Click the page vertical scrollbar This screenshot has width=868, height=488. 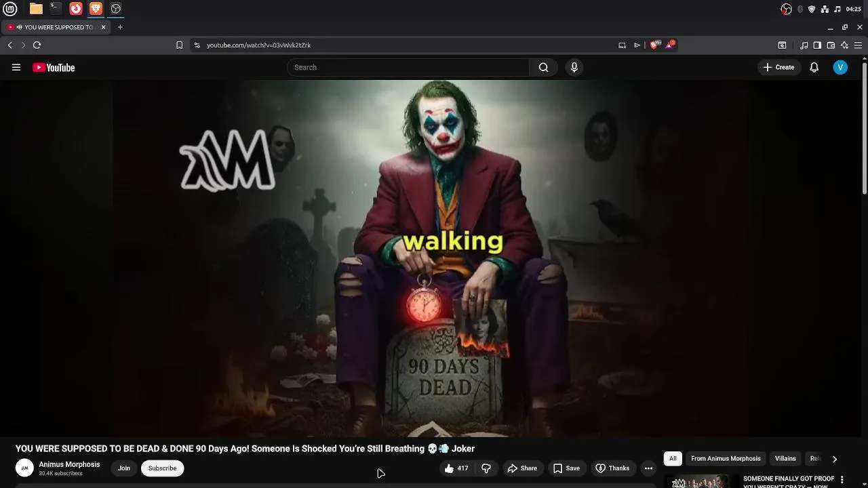click(865, 129)
